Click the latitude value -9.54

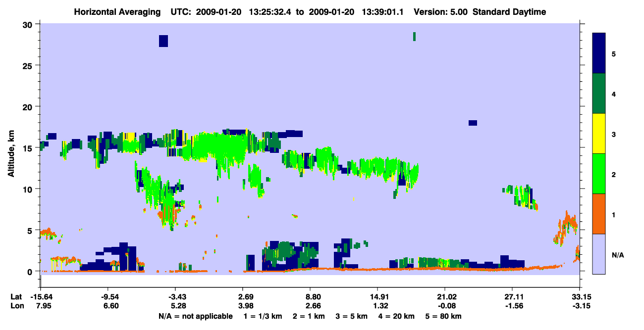(109, 297)
